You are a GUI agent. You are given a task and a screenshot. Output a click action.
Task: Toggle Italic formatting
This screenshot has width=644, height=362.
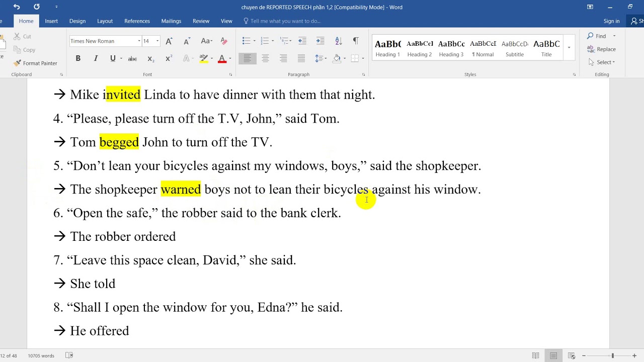click(96, 59)
